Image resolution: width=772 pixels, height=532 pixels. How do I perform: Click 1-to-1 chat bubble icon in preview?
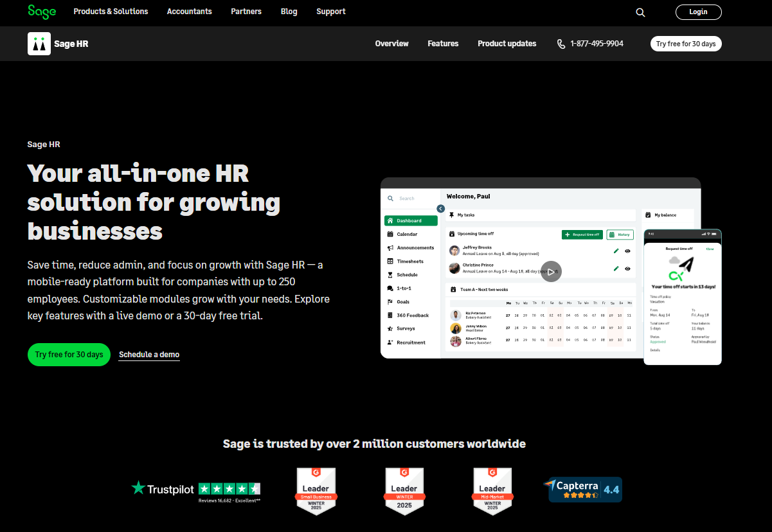pos(390,288)
